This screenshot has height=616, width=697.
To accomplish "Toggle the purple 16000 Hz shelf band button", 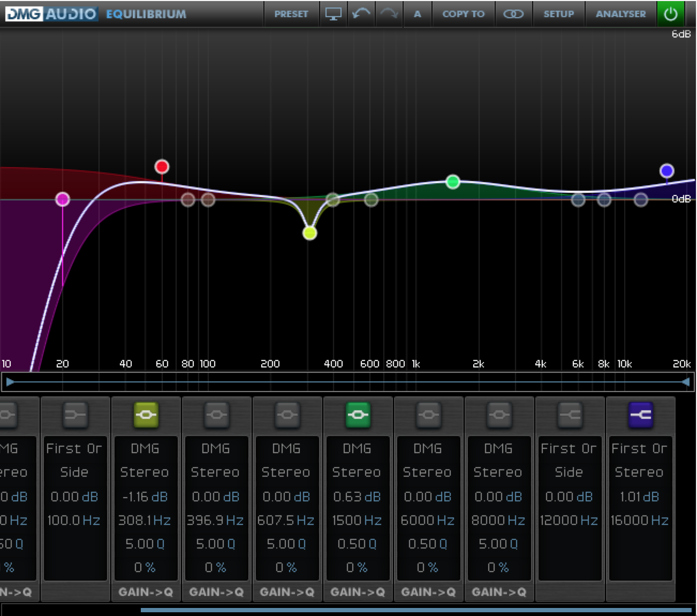I will (640, 415).
